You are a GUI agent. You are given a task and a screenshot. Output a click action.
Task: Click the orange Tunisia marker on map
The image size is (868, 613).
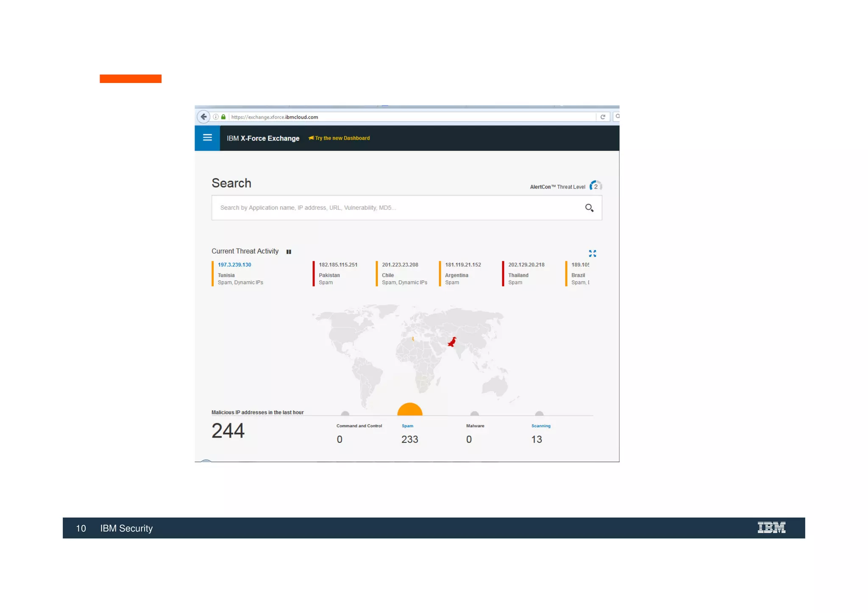point(413,339)
